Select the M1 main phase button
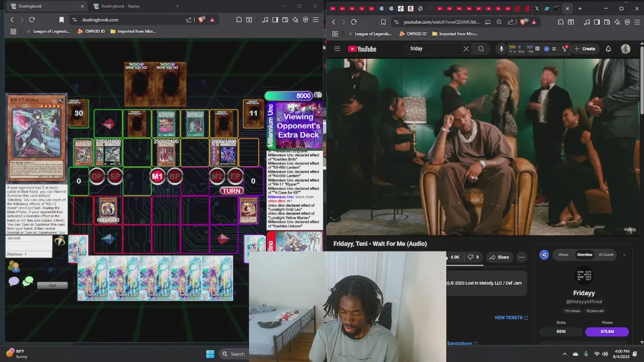This screenshot has width=644, height=362. 157,176
